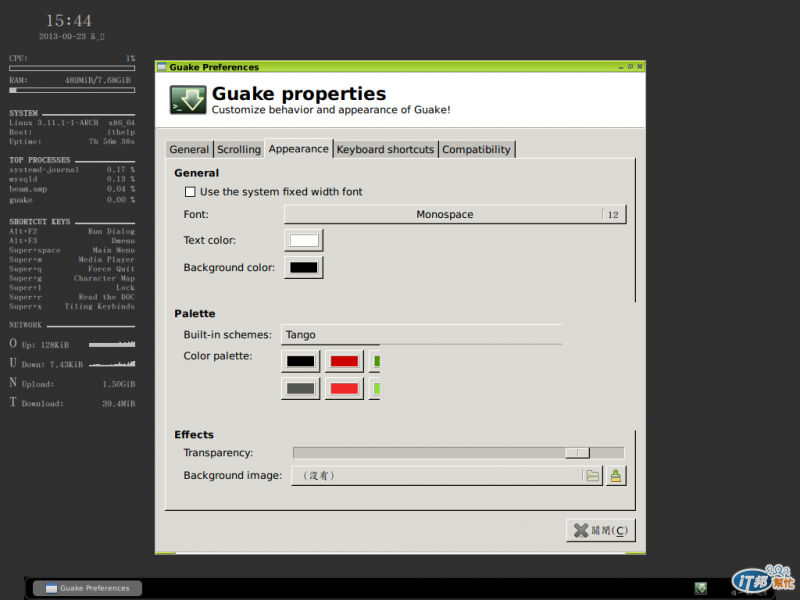Switch to the General tab

(189, 149)
